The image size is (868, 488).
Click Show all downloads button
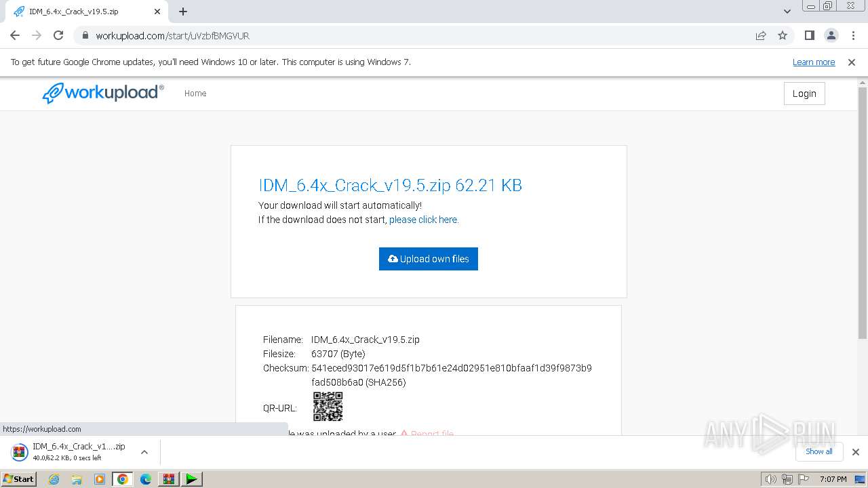[819, 451]
